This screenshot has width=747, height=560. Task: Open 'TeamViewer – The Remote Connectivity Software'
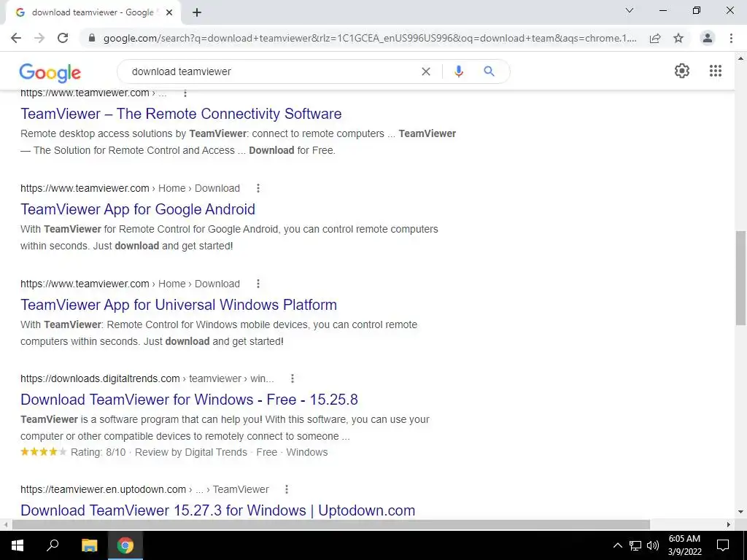click(x=181, y=114)
